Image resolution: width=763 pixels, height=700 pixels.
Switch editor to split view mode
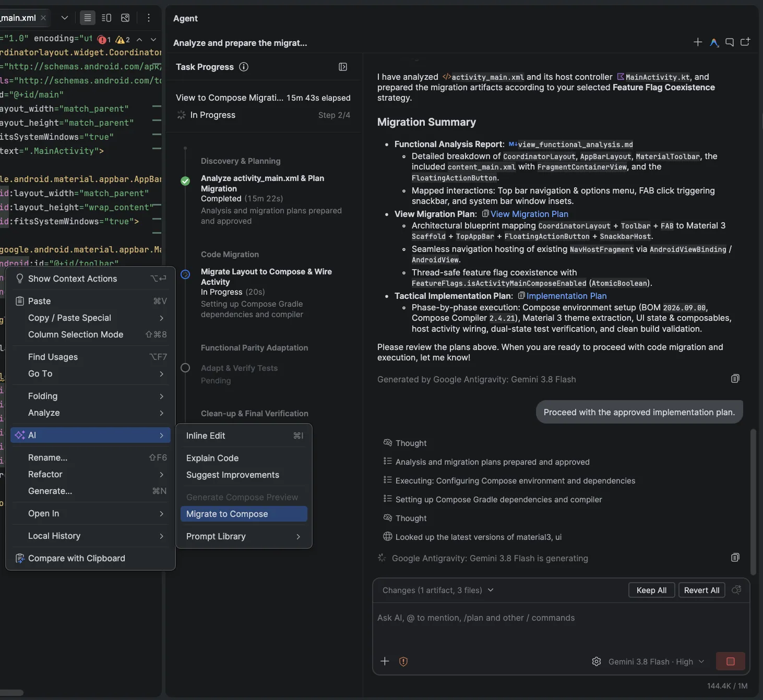(106, 18)
